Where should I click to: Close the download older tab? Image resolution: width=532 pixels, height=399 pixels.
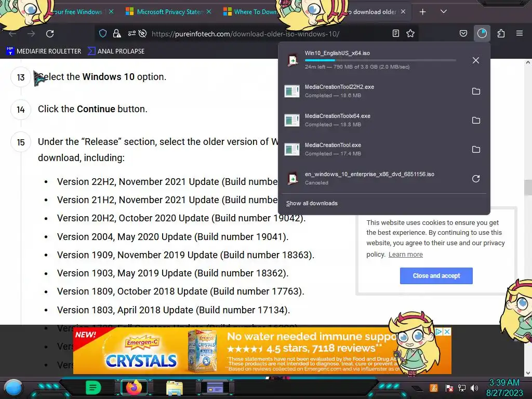tap(403, 11)
